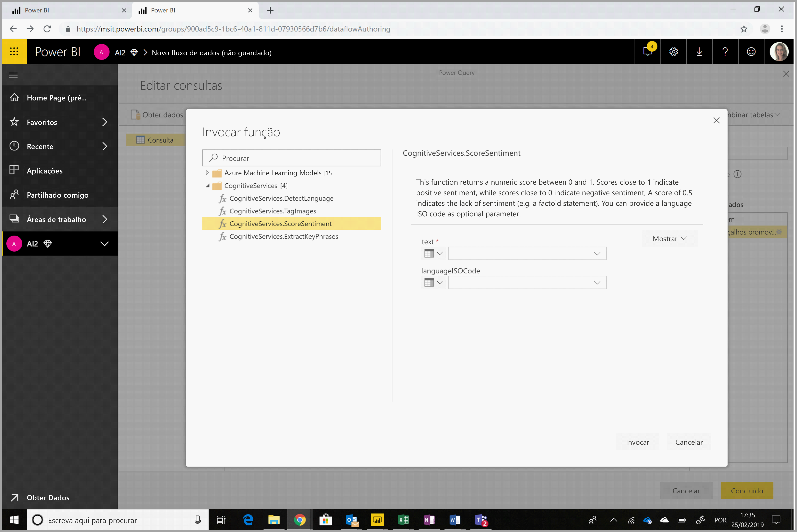The image size is (797, 532).
Task: Open Windows Action Center notifications
Action: point(776,520)
